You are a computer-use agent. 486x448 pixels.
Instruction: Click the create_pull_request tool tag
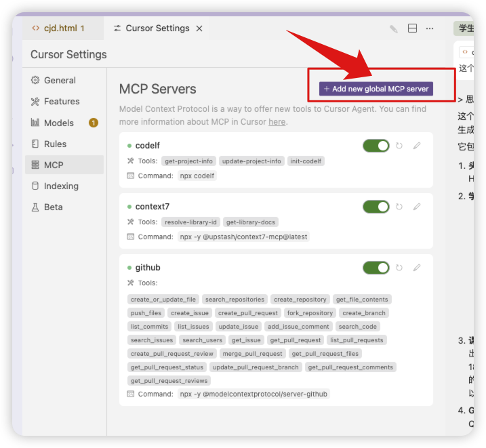pyautogui.click(x=248, y=313)
